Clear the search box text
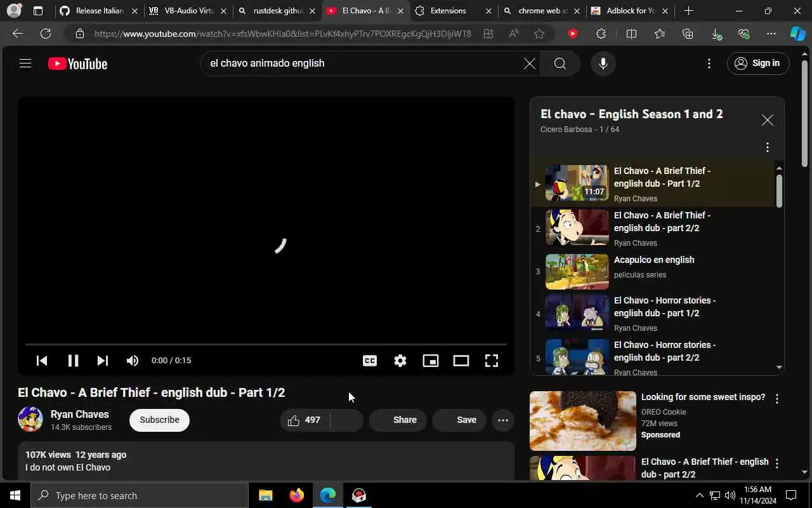Image resolution: width=812 pixels, height=508 pixels. 529,63
